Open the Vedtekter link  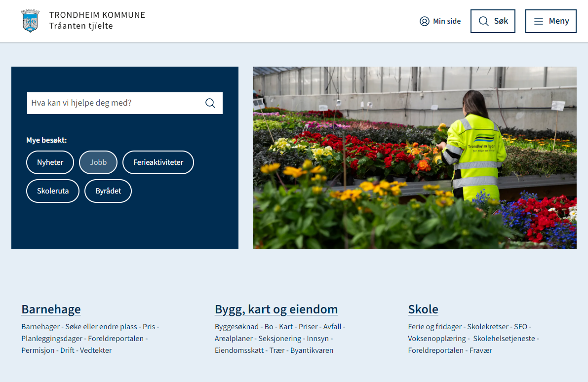(x=96, y=350)
